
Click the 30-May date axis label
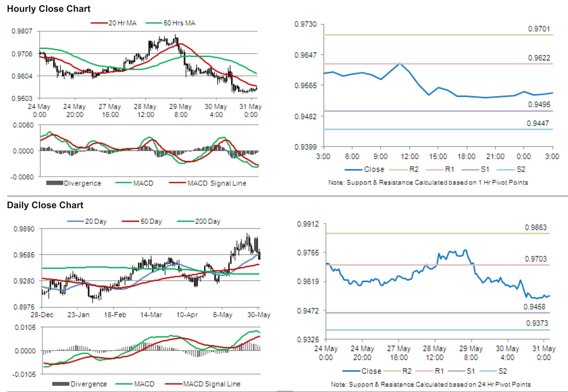pos(259,315)
